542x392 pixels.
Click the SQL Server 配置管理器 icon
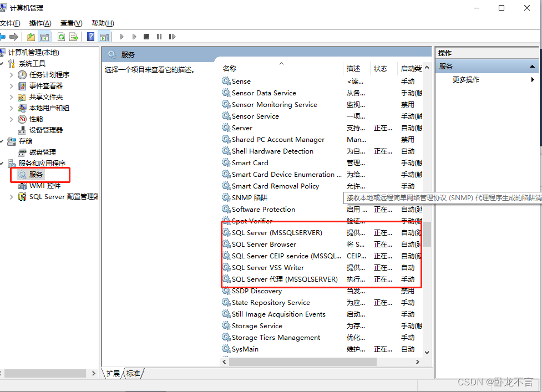tap(22, 197)
